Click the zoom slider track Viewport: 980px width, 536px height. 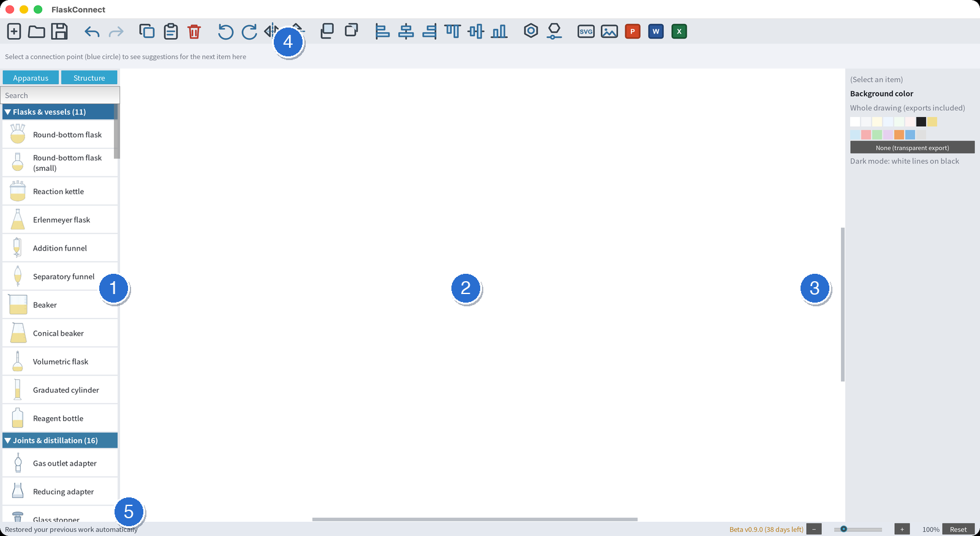coord(858,529)
